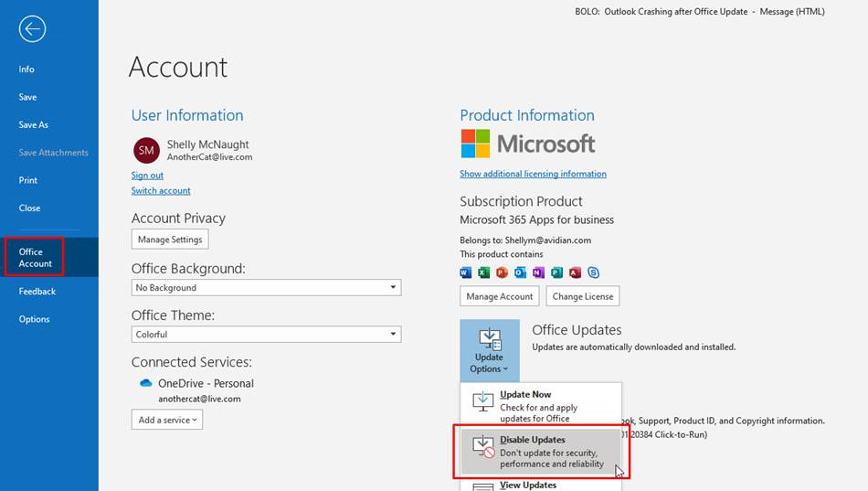Click the Shelly McNaught user name

pyautogui.click(x=207, y=144)
